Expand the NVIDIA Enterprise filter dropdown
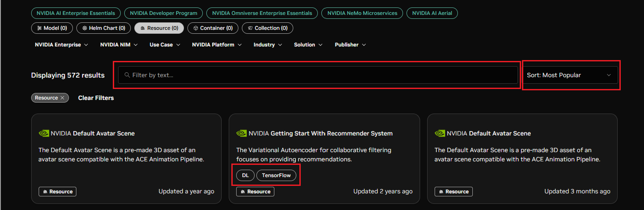644x210 pixels. click(61, 45)
